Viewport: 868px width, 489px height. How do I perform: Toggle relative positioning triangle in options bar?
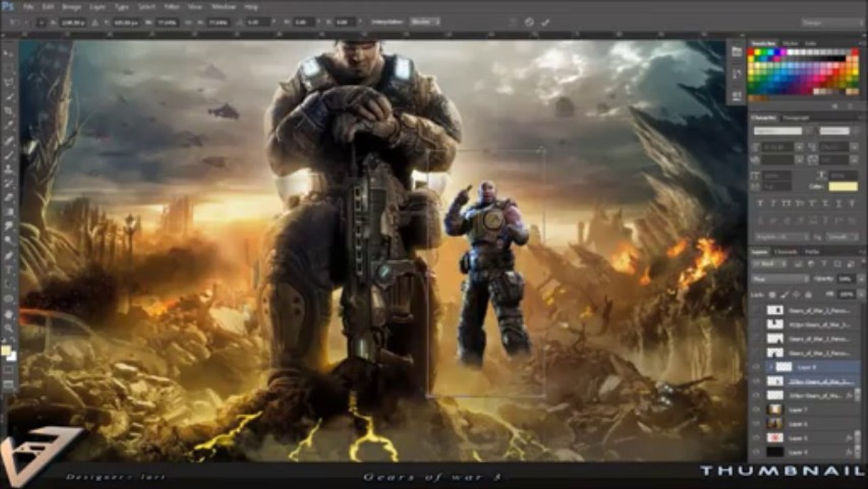pos(94,22)
